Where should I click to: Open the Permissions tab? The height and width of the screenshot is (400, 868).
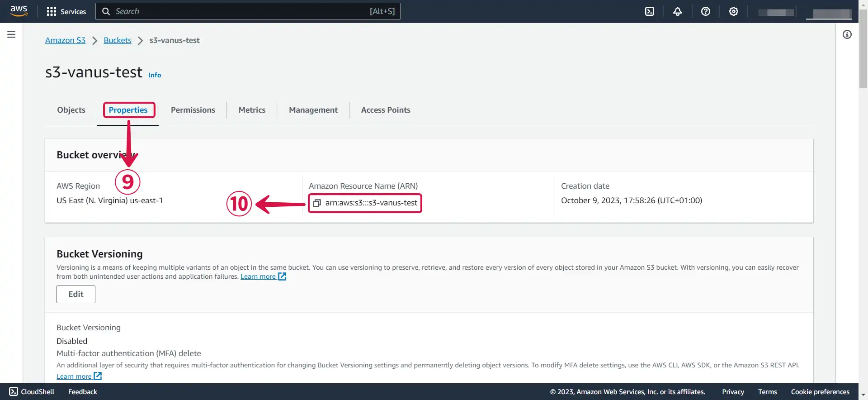[x=193, y=110]
